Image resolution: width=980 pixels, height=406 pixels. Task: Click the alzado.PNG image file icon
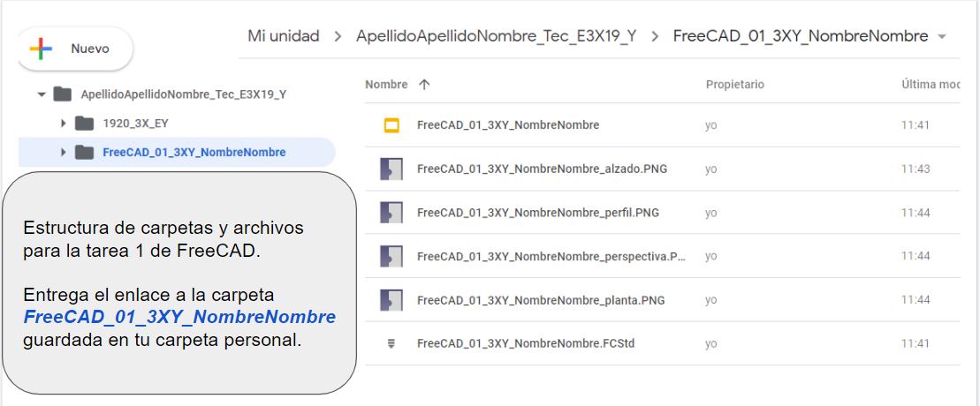click(391, 169)
